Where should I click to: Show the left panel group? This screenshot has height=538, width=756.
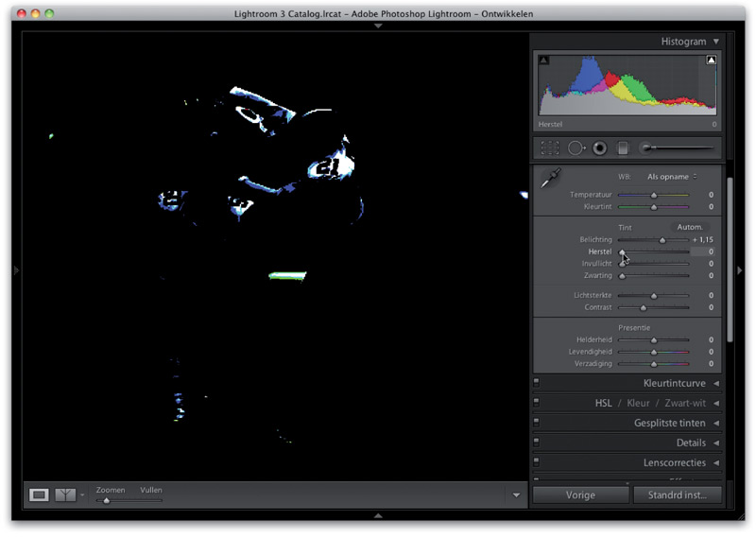pyautogui.click(x=16, y=270)
